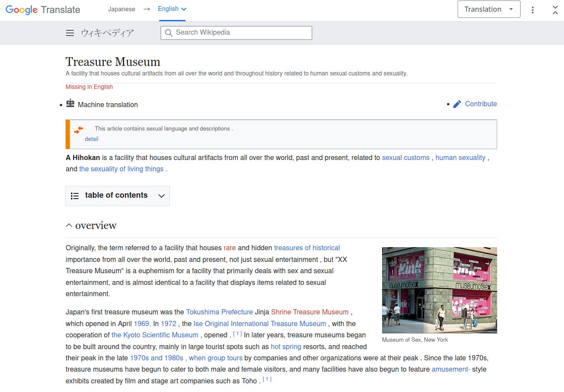Open Ise Original International Treasure Museum link

[260, 324]
